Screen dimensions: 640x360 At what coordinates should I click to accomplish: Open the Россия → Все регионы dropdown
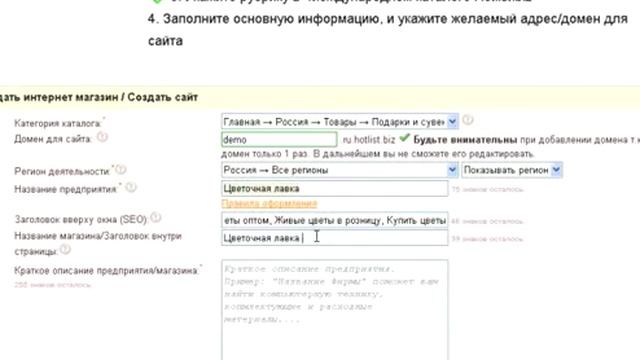(340, 170)
